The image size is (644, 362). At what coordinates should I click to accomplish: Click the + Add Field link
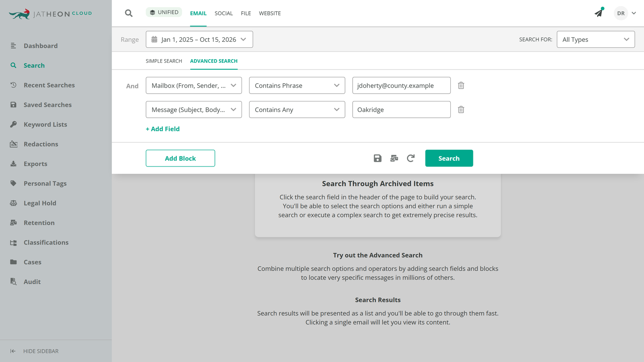click(163, 129)
